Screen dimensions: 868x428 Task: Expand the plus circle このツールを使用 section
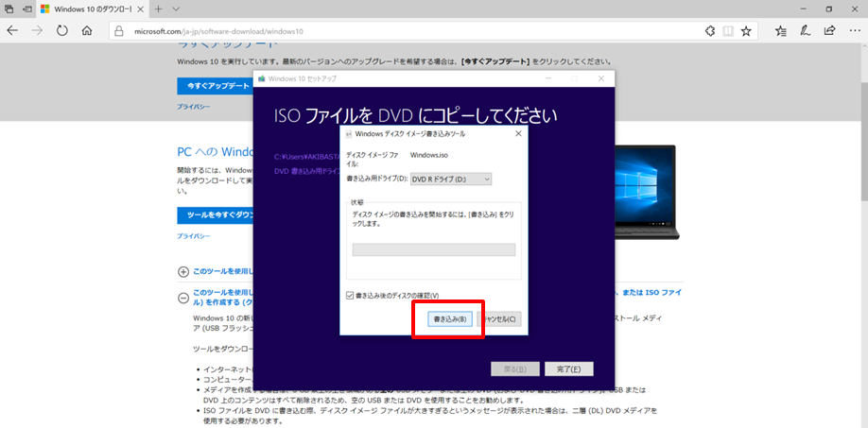[x=182, y=272]
